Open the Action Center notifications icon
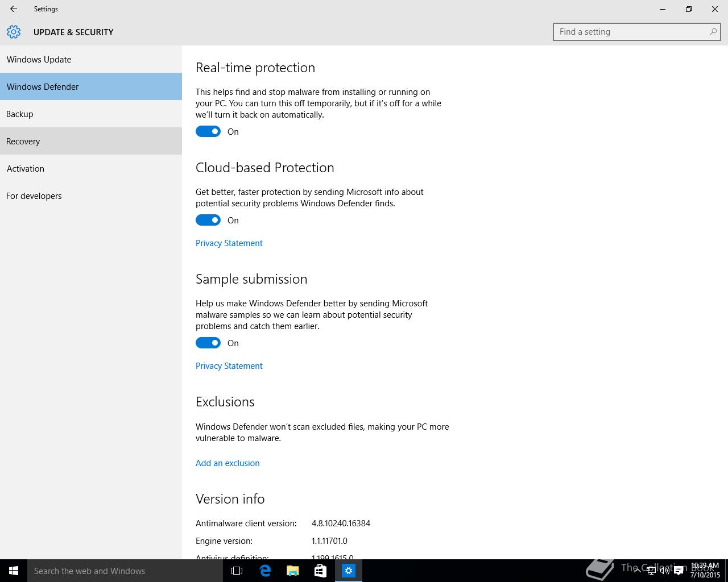Image resolution: width=728 pixels, height=582 pixels. coord(679,571)
